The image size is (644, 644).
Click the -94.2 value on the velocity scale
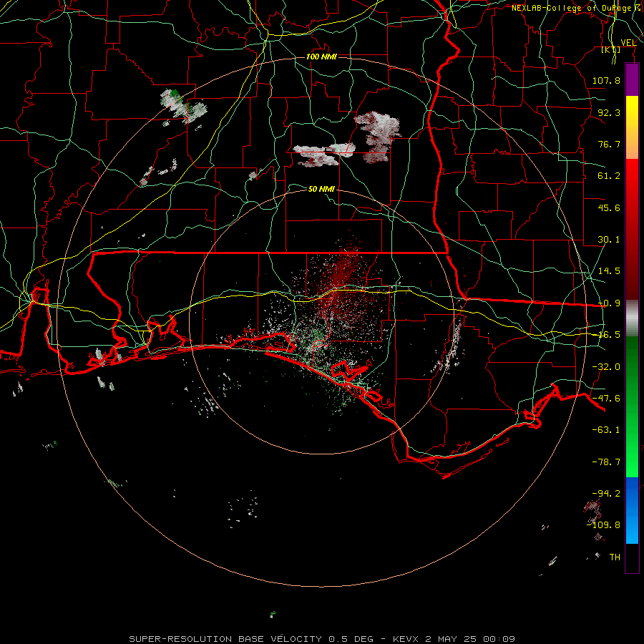point(606,493)
